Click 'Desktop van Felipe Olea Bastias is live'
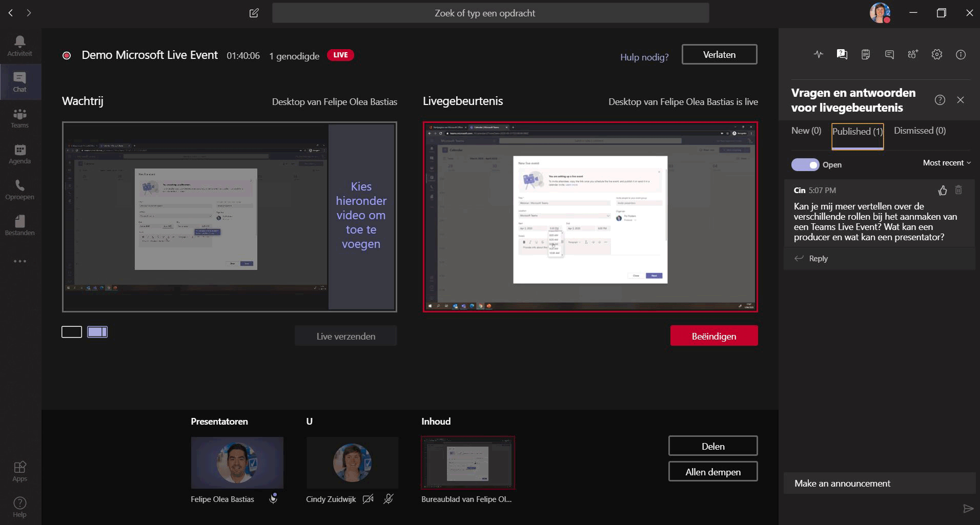 (x=683, y=102)
